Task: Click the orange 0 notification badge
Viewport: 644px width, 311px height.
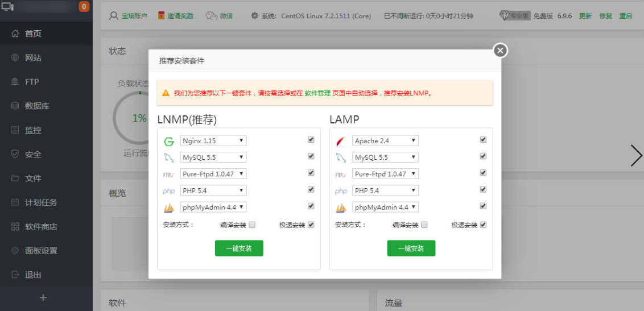Action: (84, 7)
